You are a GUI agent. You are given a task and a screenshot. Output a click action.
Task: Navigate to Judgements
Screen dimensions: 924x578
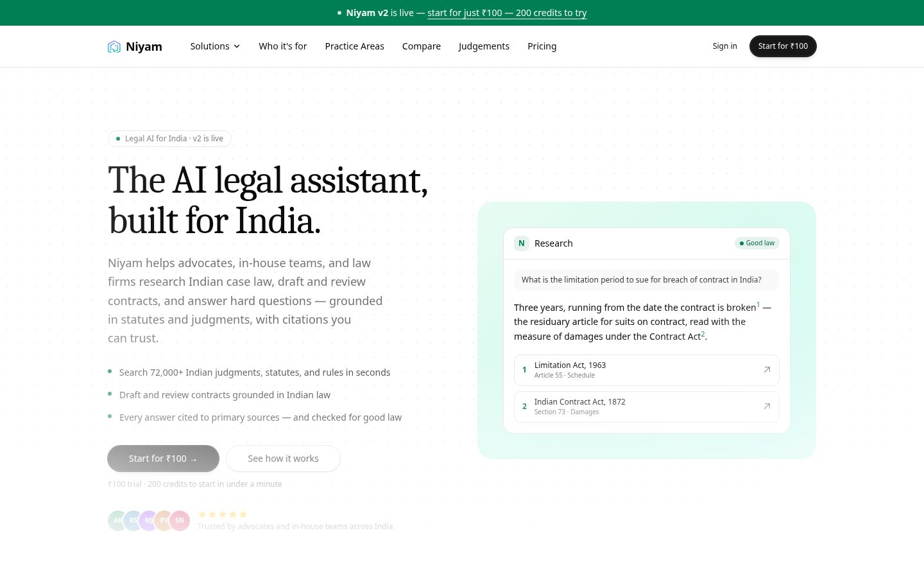484,46
